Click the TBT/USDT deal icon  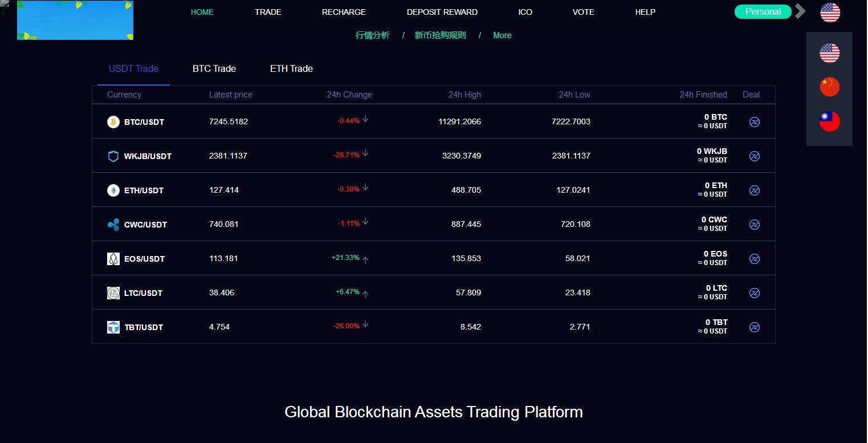coord(754,327)
